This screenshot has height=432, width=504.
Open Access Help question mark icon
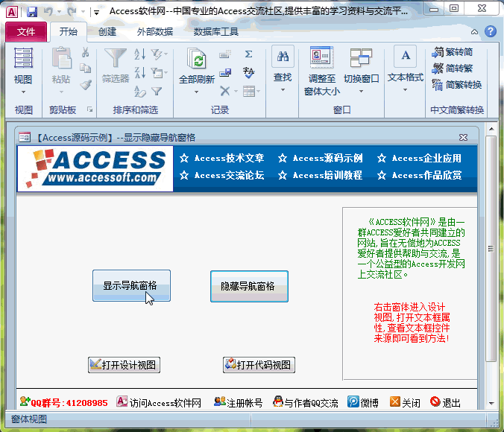(x=491, y=31)
